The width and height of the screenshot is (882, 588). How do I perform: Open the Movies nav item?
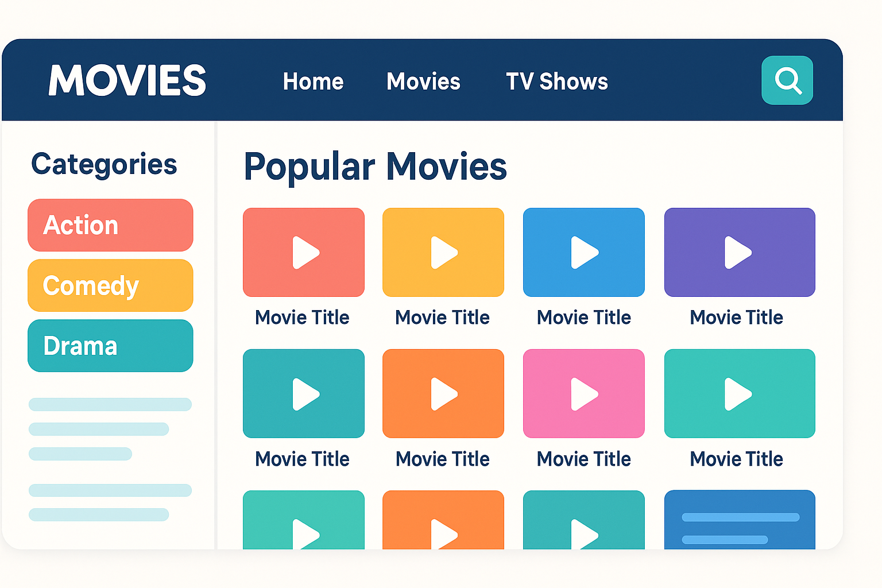pyautogui.click(x=423, y=82)
